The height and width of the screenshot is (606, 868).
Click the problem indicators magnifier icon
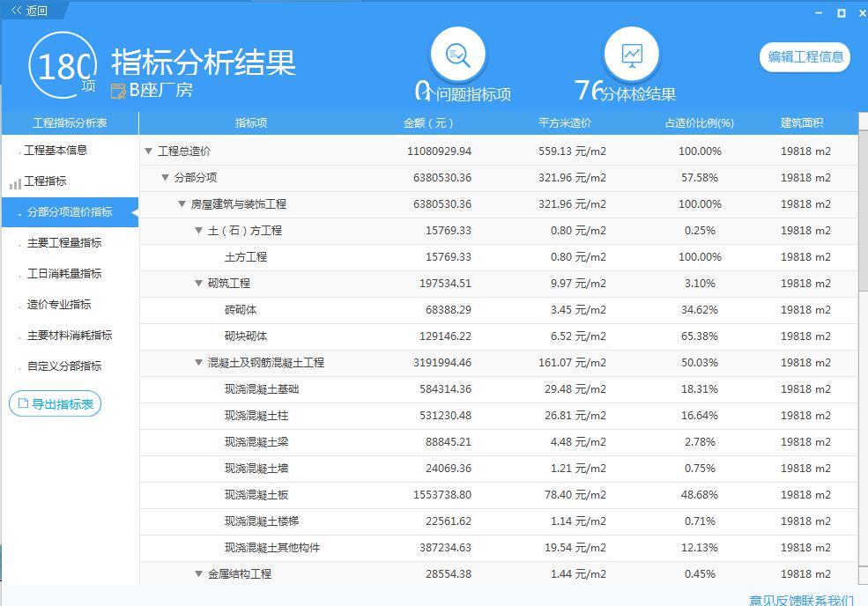[457, 55]
